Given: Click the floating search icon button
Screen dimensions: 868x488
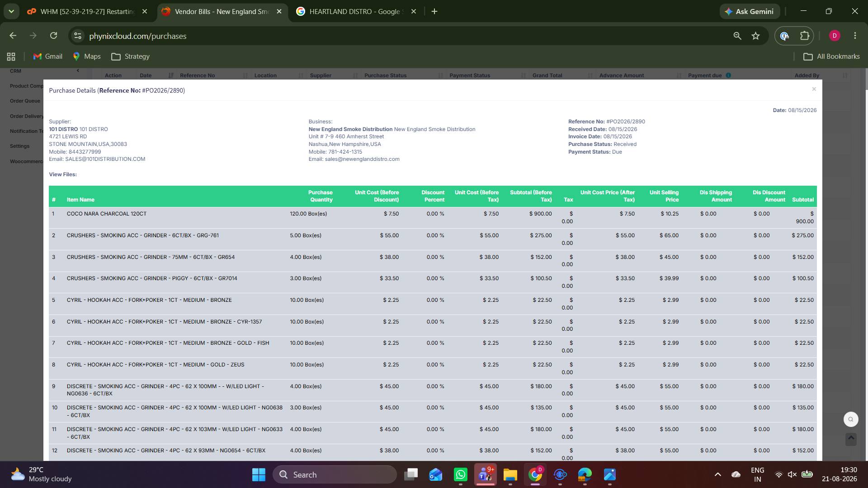Looking at the screenshot, I should coord(851,419).
